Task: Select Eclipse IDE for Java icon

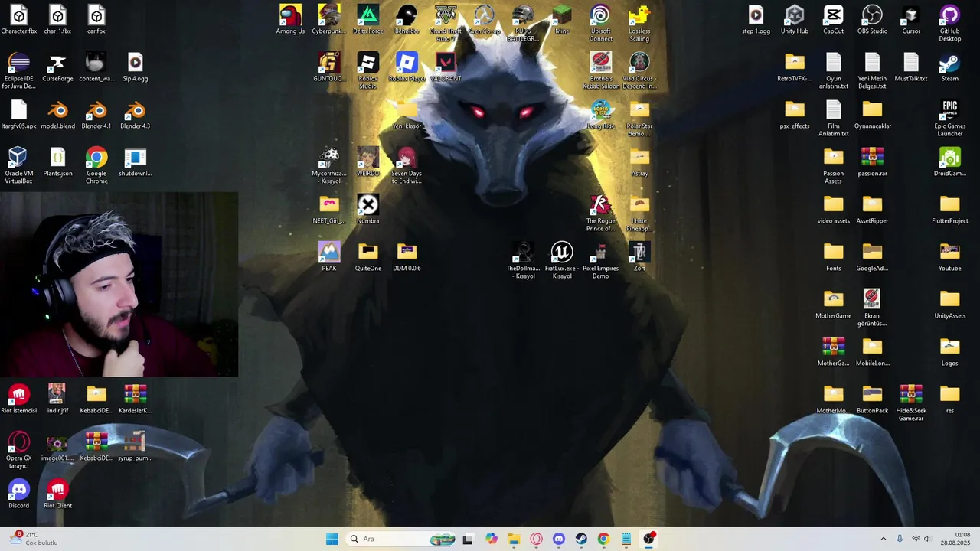Action: (x=18, y=70)
